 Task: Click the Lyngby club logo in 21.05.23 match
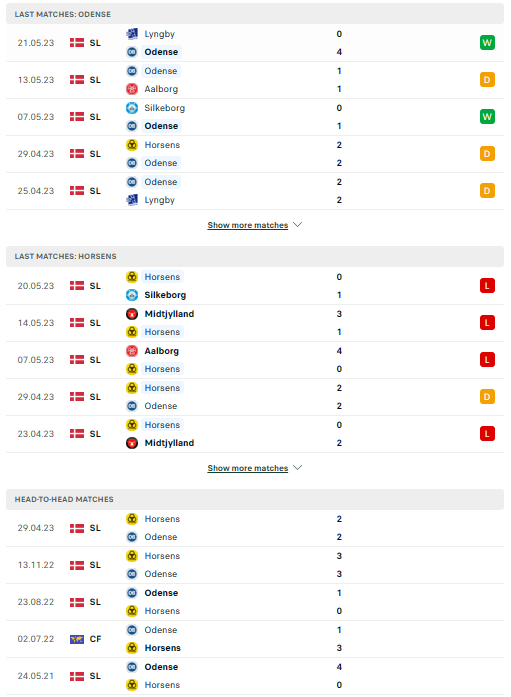(x=132, y=34)
